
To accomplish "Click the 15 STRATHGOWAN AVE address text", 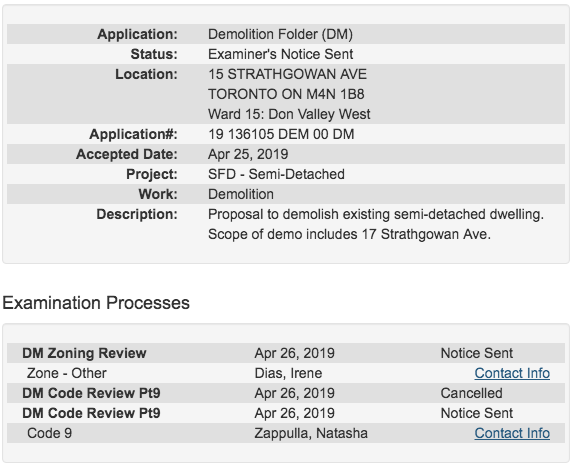I will click(x=287, y=74).
